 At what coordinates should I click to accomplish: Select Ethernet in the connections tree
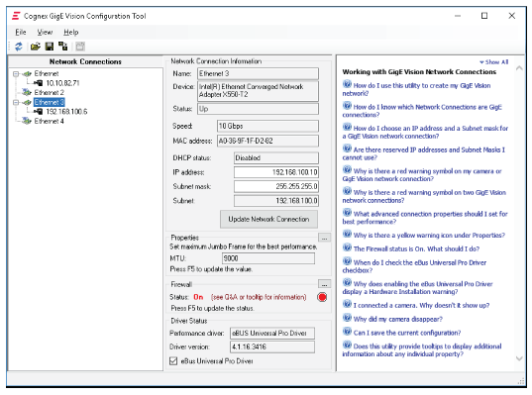tap(47, 73)
